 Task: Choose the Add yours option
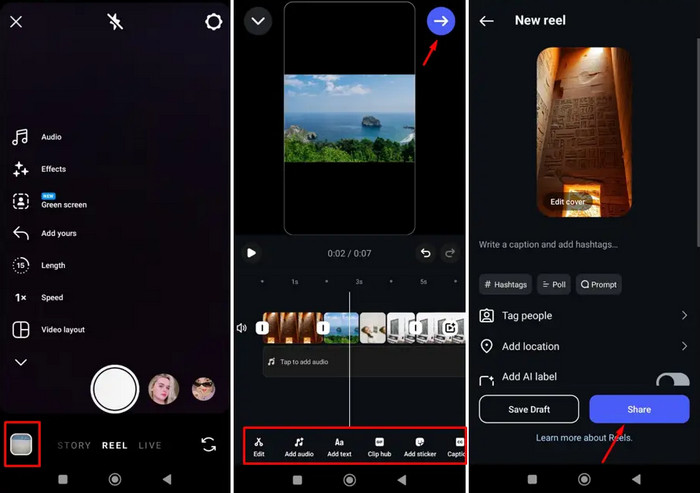tap(44, 233)
